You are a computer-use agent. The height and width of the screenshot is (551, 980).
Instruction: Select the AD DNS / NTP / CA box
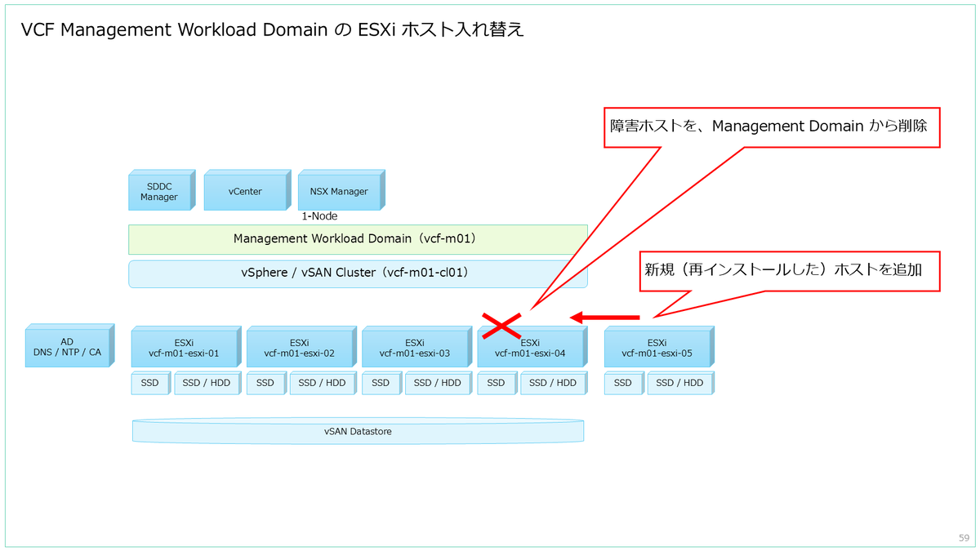tap(69, 347)
